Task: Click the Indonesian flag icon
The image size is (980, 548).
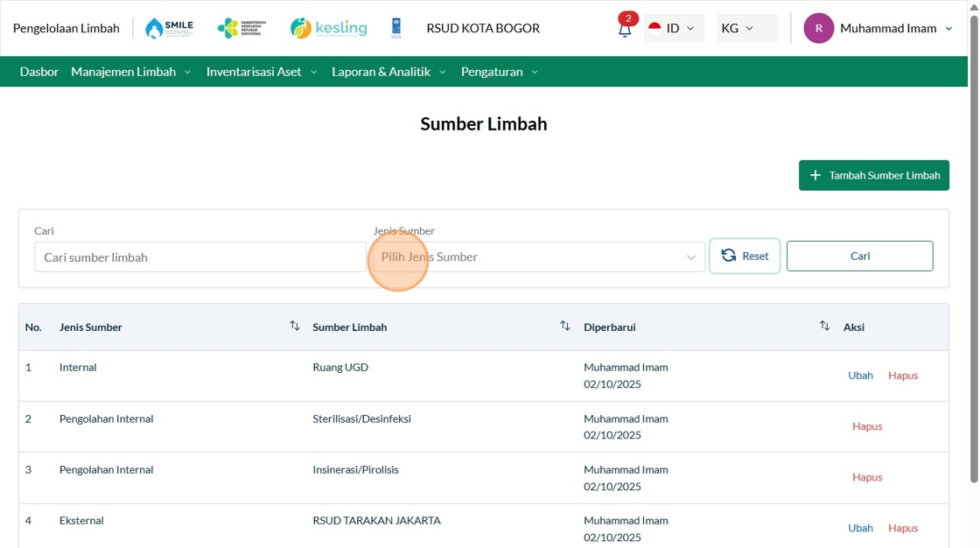Action: 654,27
